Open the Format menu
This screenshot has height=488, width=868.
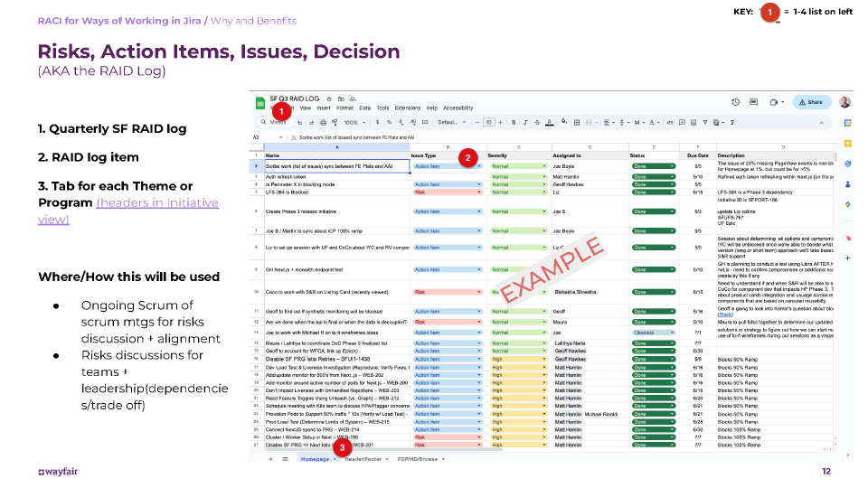344,108
